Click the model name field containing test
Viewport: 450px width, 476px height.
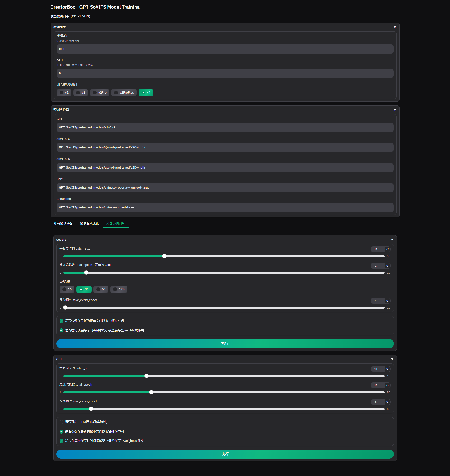click(x=225, y=49)
